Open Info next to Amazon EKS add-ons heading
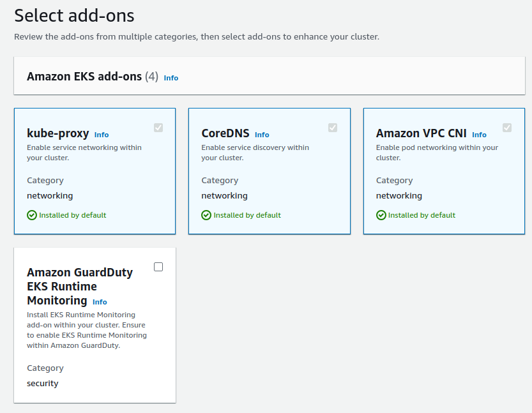Screen dimensions: 532x413 click(171, 78)
